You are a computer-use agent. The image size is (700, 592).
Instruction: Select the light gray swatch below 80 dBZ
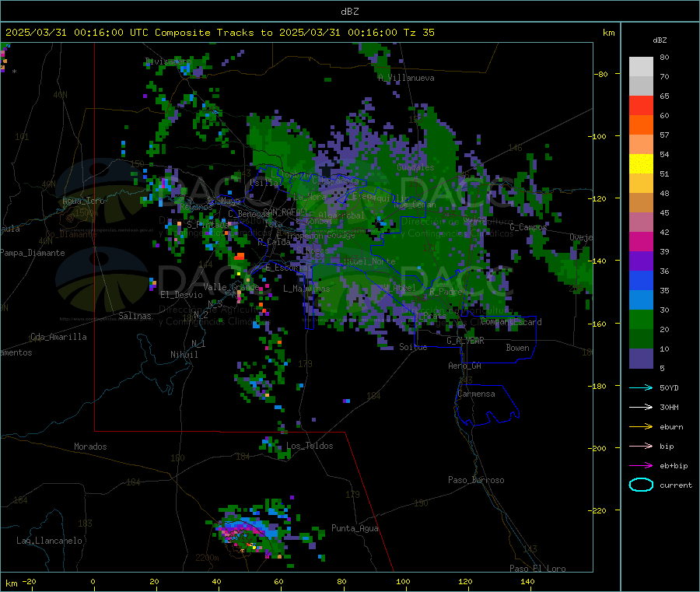pos(641,67)
